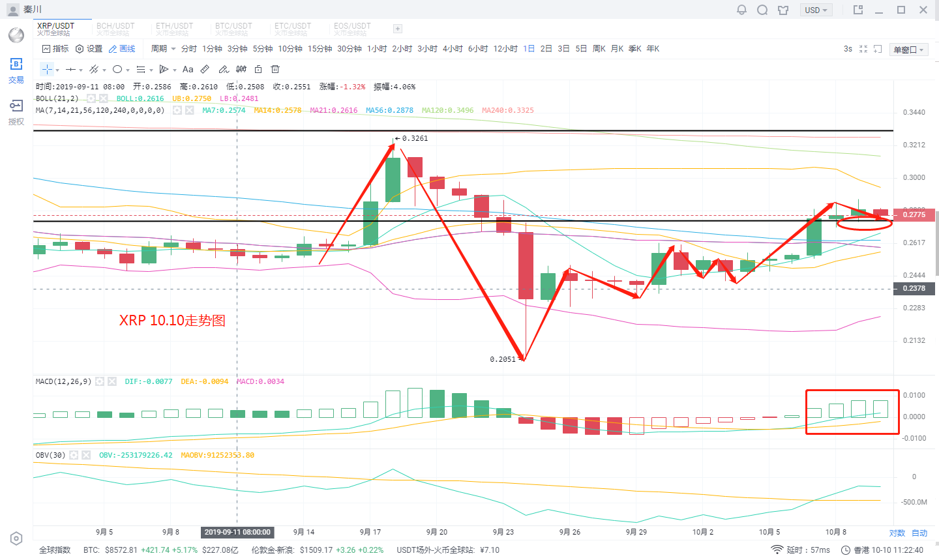Image resolution: width=939 pixels, height=560 pixels.
Task: Open the 设置 chart settings
Action: pos(89,49)
